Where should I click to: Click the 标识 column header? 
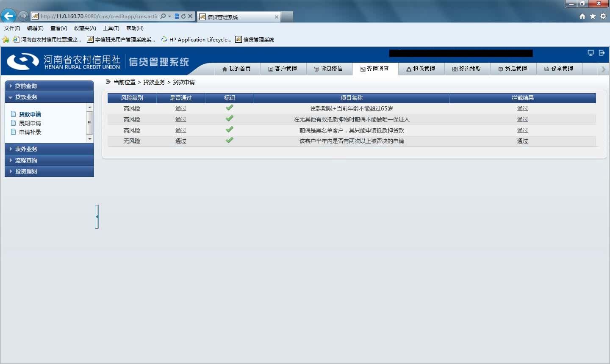pos(230,98)
